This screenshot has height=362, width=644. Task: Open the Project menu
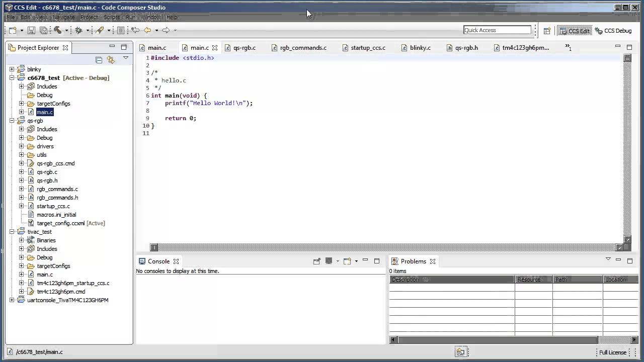pyautogui.click(x=89, y=17)
